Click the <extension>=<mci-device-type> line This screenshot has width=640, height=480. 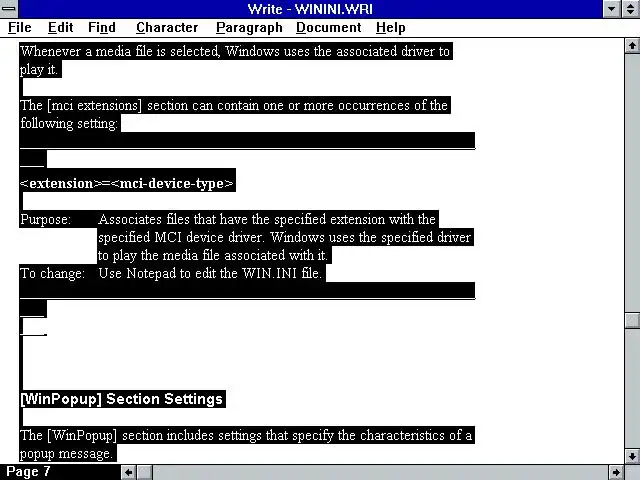coord(127,183)
